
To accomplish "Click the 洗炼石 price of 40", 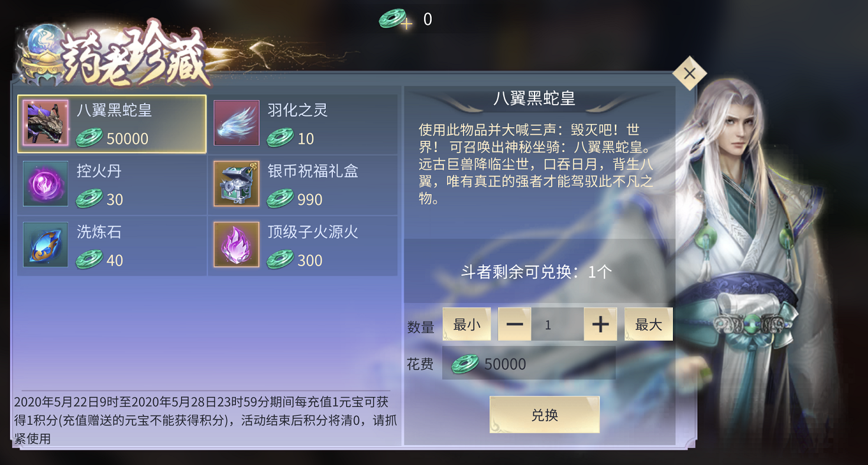I will click(x=115, y=260).
